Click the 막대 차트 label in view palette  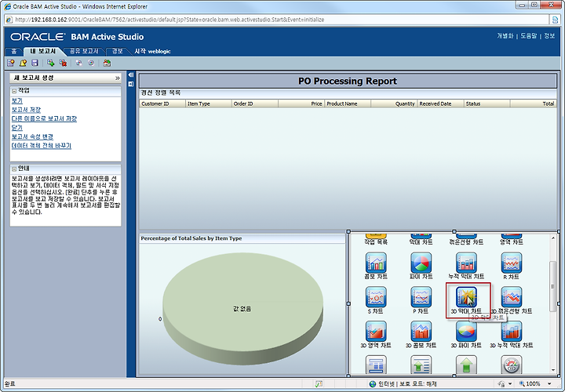pyautogui.click(x=421, y=242)
